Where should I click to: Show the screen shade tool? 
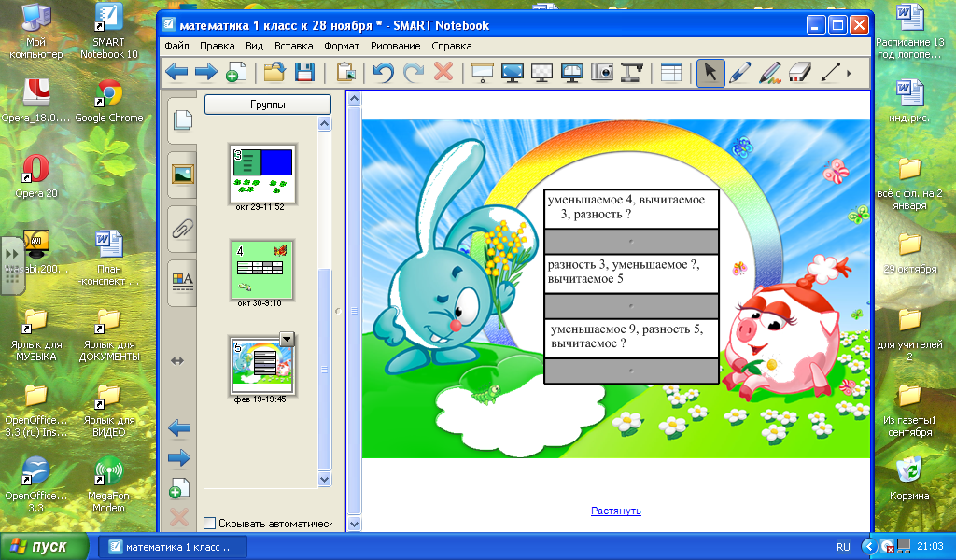pyautogui.click(x=483, y=73)
